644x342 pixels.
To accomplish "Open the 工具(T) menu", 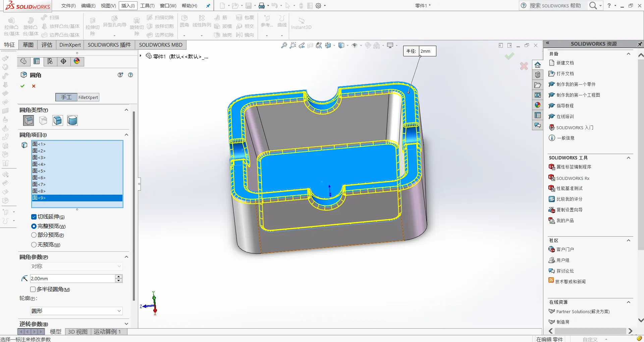I will [x=147, y=6].
